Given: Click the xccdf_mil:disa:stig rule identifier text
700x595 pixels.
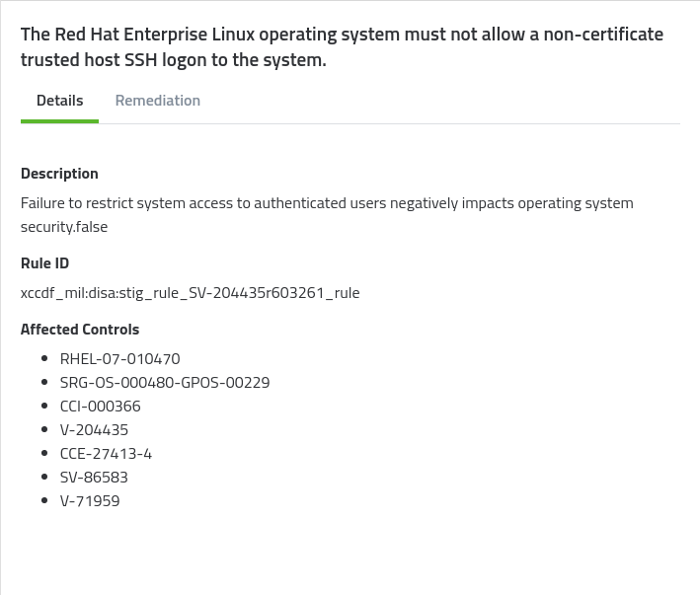Looking at the screenshot, I should click(x=191, y=293).
